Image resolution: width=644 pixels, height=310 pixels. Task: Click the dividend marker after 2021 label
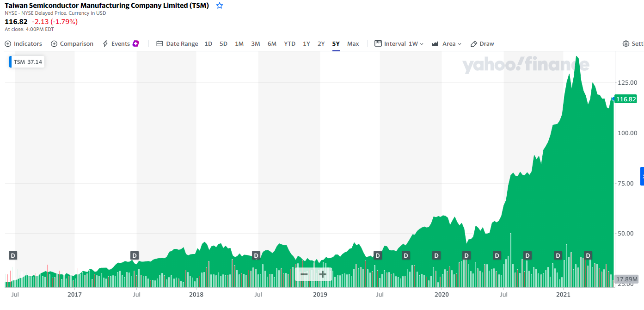[x=588, y=255]
